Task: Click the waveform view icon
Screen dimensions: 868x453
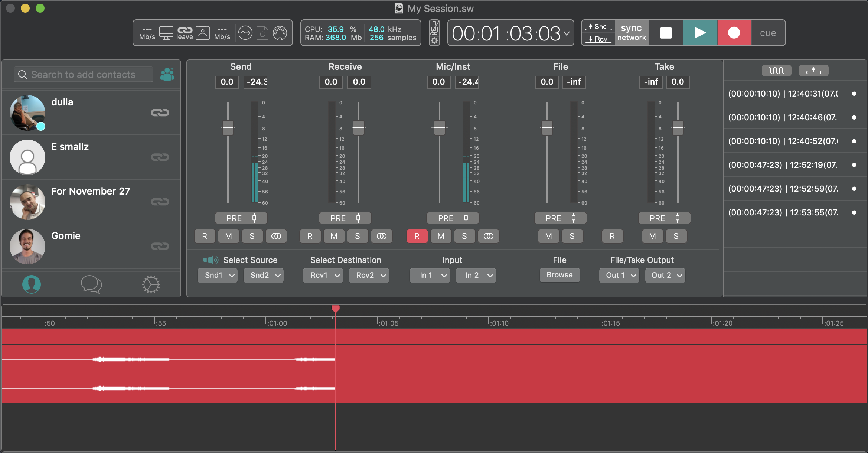Action: tap(776, 71)
